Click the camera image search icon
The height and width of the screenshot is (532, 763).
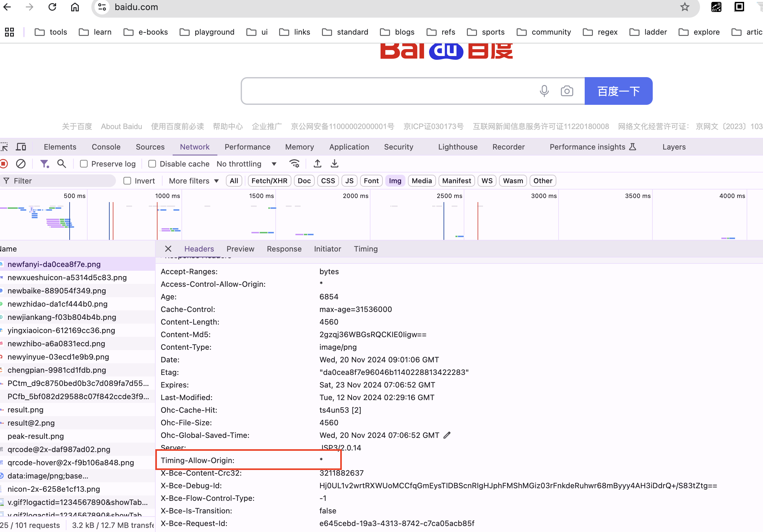coord(567,91)
